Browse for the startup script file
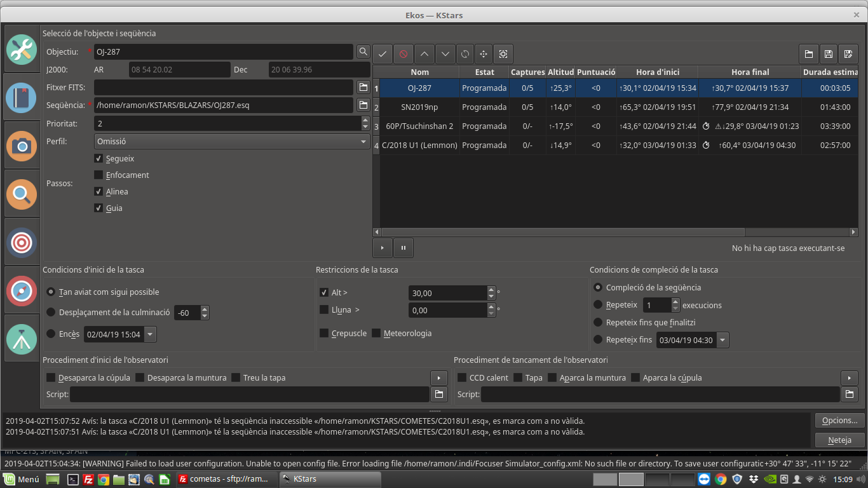 [x=439, y=394]
